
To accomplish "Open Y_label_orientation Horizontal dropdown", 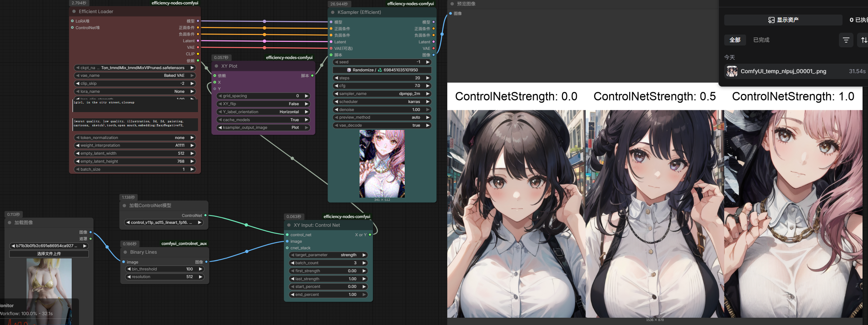I will pyautogui.click(x=263, y=112).
